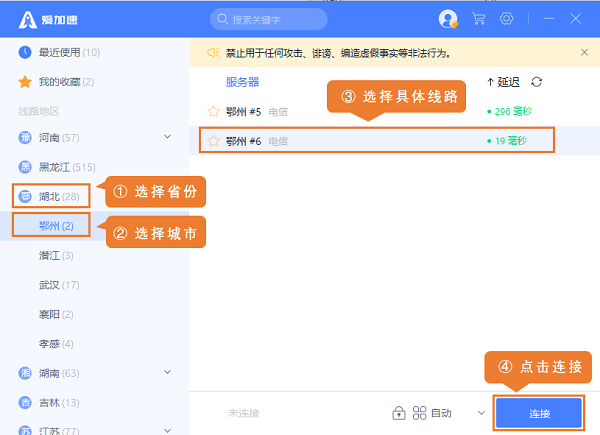This screenshot has height=435, width=600.
Task: Click the 爱加速 app logo
Action: click(48, 19)
